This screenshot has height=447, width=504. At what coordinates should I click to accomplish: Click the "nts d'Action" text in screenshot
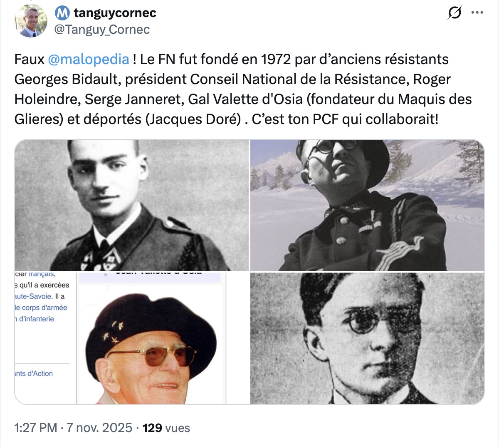[x=34, y=373]
